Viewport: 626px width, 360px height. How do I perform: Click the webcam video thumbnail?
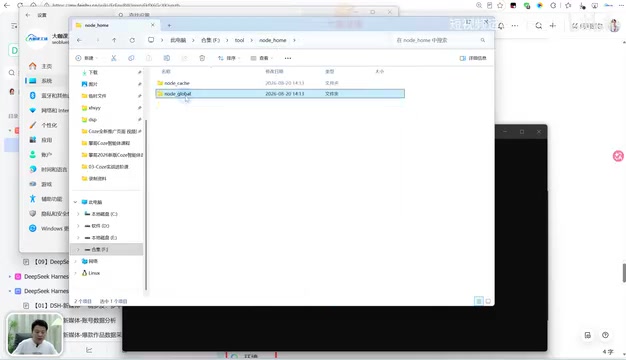tap(35, 334)
